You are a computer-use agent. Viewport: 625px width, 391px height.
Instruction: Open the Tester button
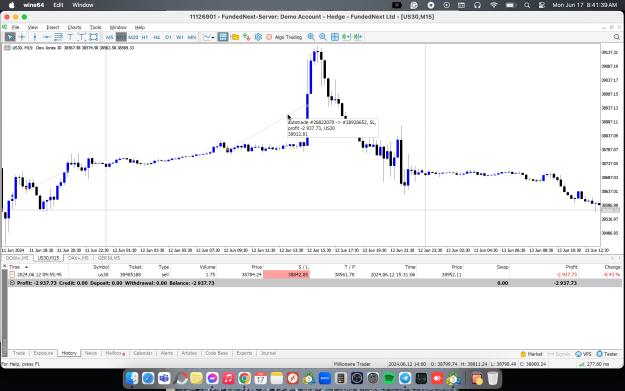click(607, 354)
